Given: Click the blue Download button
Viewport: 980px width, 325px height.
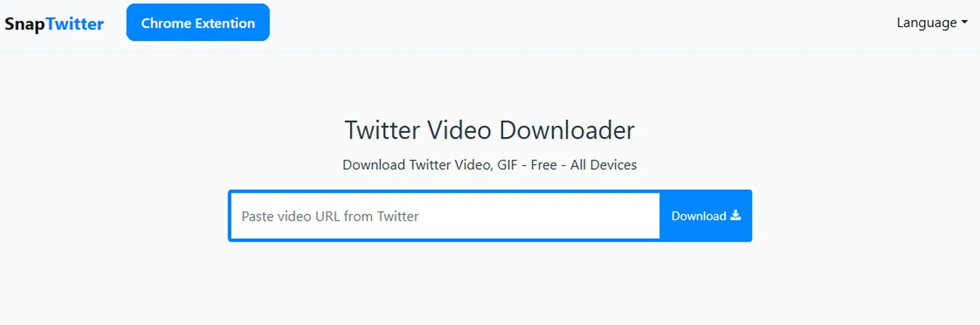Looking at the screenshot, I should point(706,216).
